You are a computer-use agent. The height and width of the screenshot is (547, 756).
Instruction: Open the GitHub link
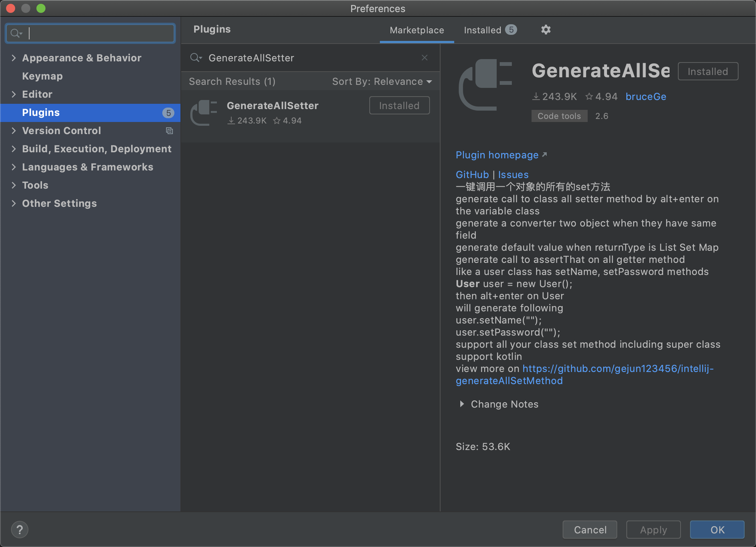tap(472, 174)
